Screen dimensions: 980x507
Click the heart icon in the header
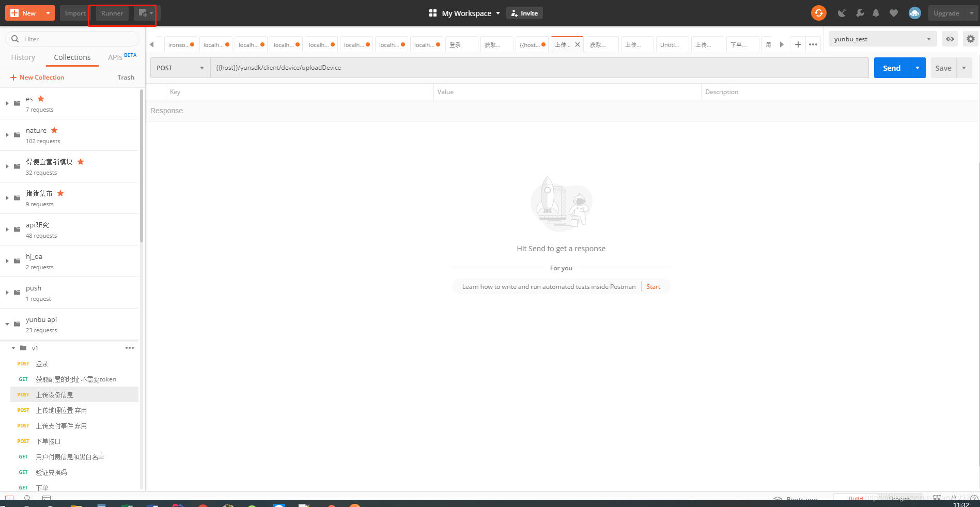click(x=894, y=13)
